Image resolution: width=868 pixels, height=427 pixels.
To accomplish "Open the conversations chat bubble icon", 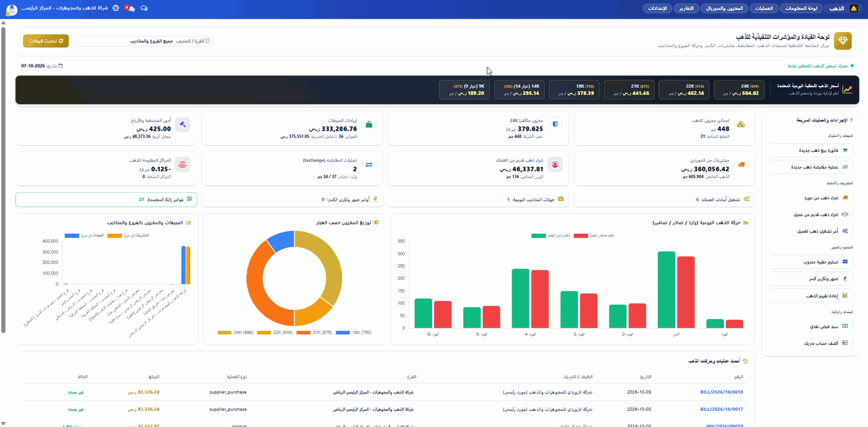I will (144, 8).
